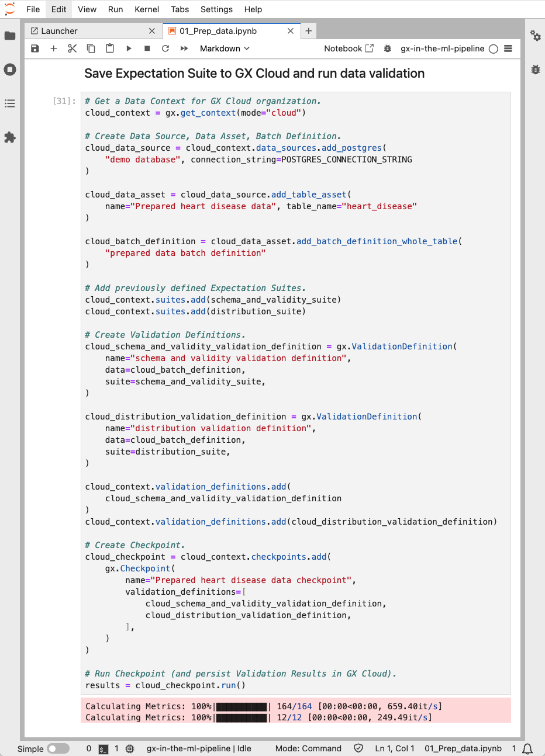Open the Kernel menu
The image size is (545, 756).
coord(147,9)
